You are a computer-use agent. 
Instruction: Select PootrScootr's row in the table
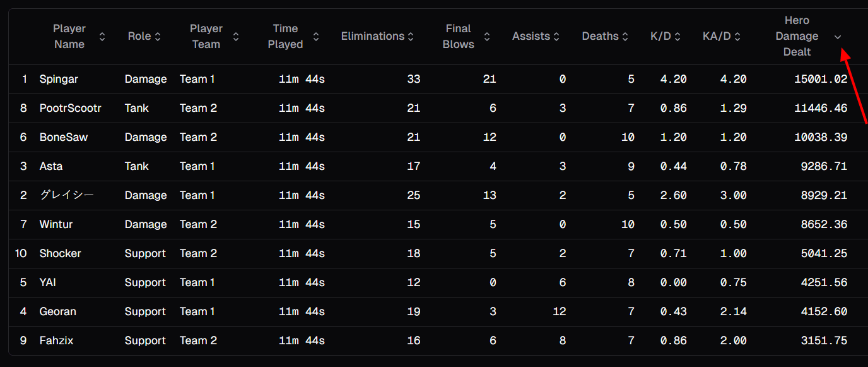(434, 108)
